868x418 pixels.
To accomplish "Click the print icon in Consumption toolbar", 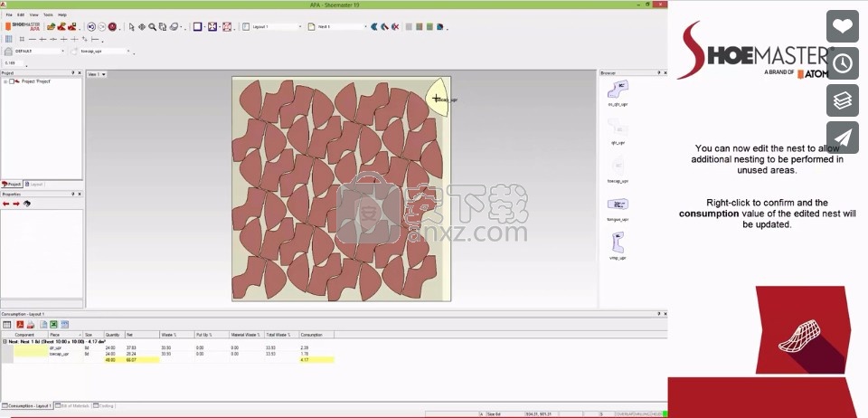I will click(x=31, y=325).
